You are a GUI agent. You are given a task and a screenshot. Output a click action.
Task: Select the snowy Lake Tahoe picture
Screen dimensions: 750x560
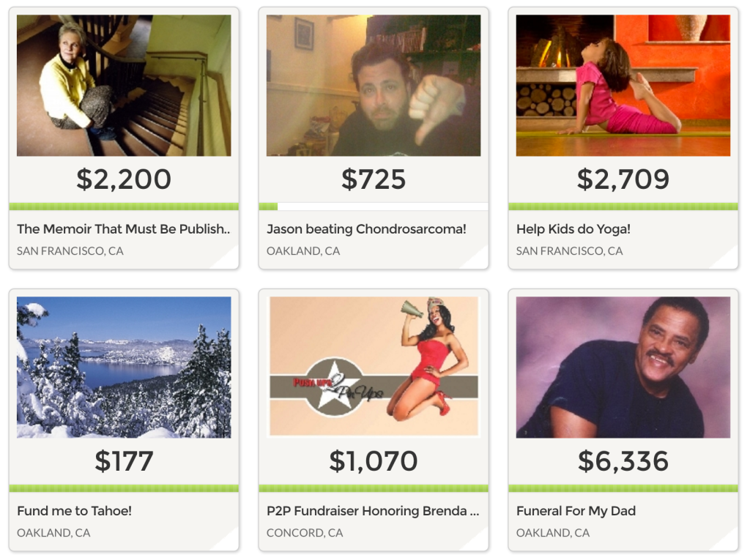tap(124, 367)
